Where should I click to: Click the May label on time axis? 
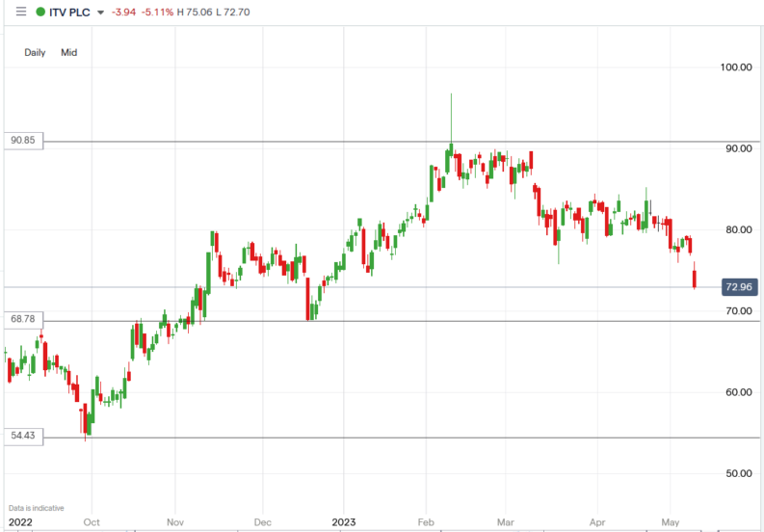[x=671, y=522]
